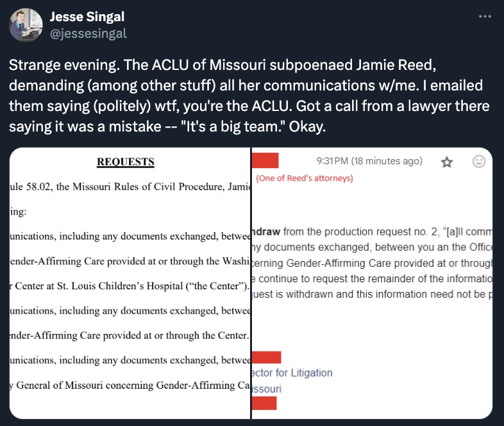
Task: Click the tweet text starting 'Strange evening'
Action: click(249, 96)
